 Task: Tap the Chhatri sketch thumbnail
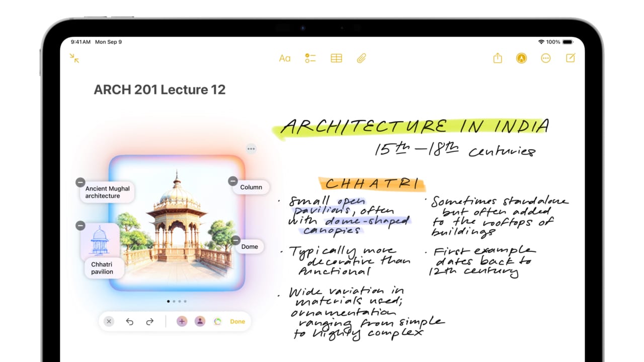[x=100, y=241]
